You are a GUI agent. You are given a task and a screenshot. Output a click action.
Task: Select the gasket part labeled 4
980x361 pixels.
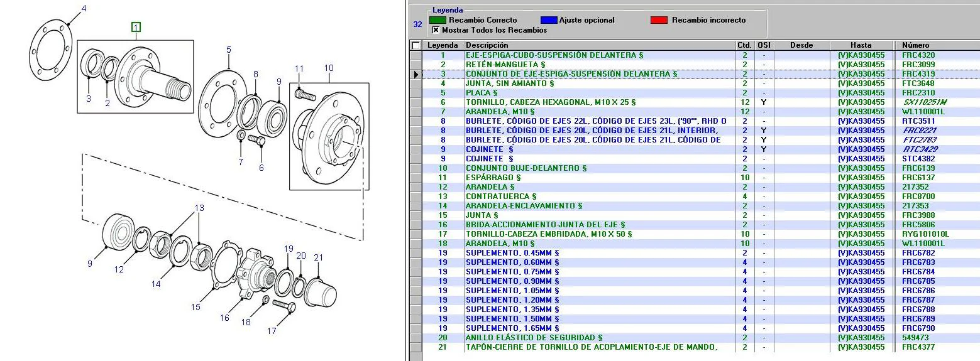click(84, 8)
